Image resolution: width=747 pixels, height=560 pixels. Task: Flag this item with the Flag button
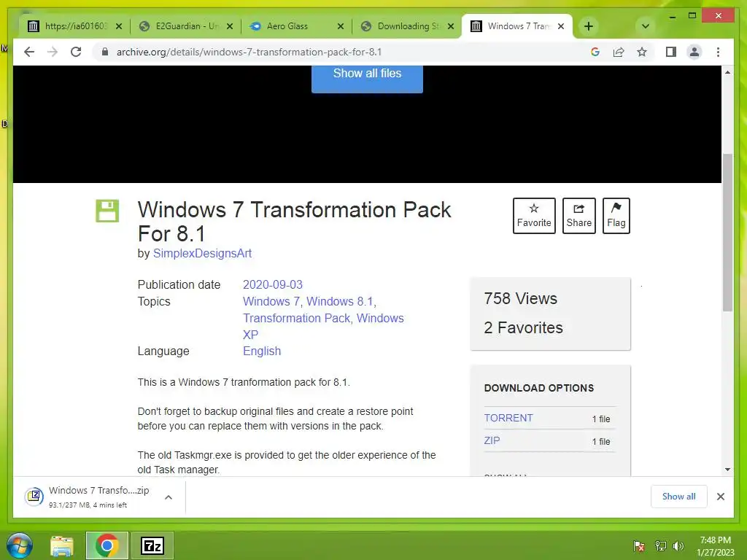pyautogui.click(x=616, y=216)
